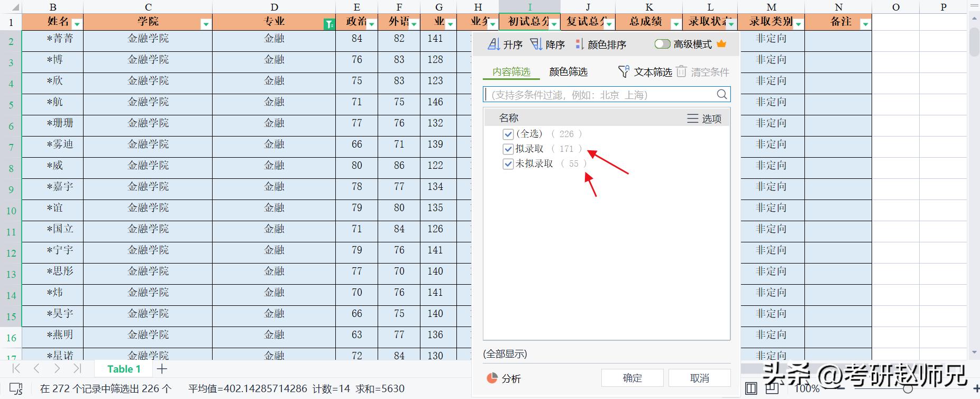Uncheck the 拟录取 checkbox

pos(508,149)
